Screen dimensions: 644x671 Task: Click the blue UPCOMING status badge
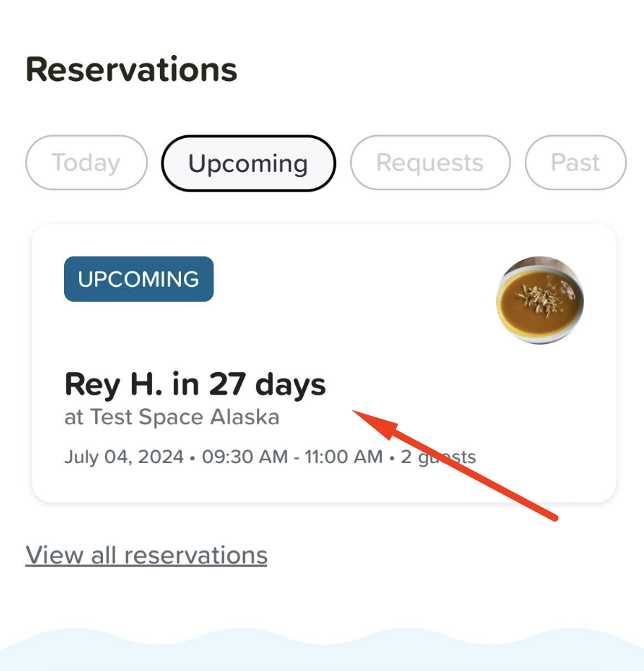139,279
